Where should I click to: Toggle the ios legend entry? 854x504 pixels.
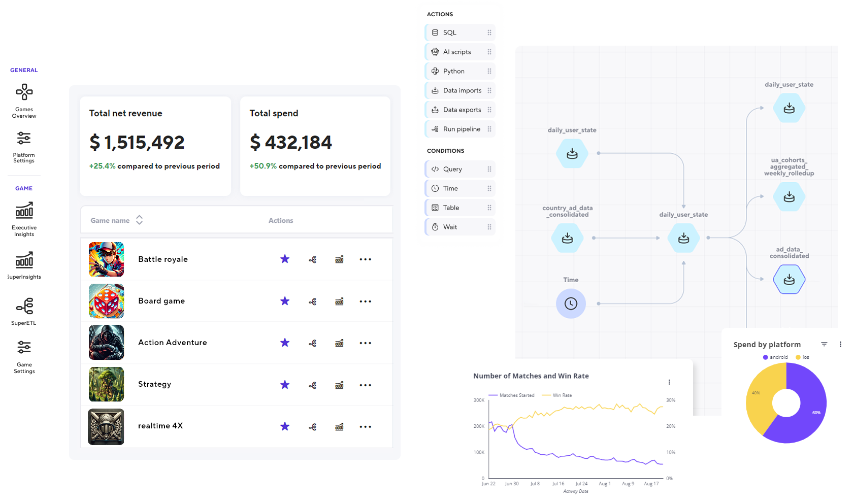[802, 357]
